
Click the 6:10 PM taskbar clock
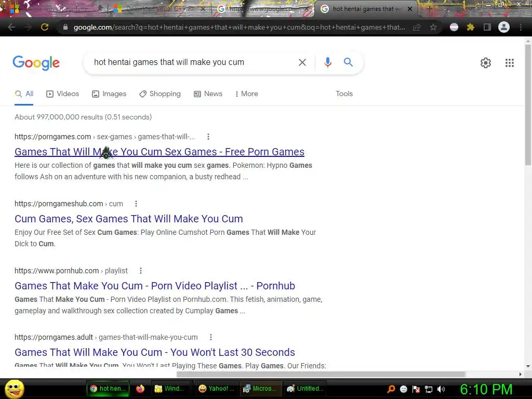pyautogui.click(x=486, y=389)
